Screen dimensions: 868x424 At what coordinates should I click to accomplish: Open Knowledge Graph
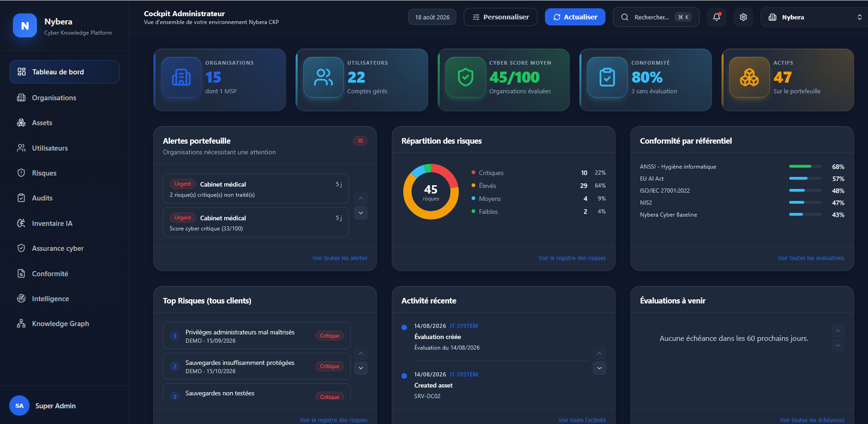[x=64, y=323]
